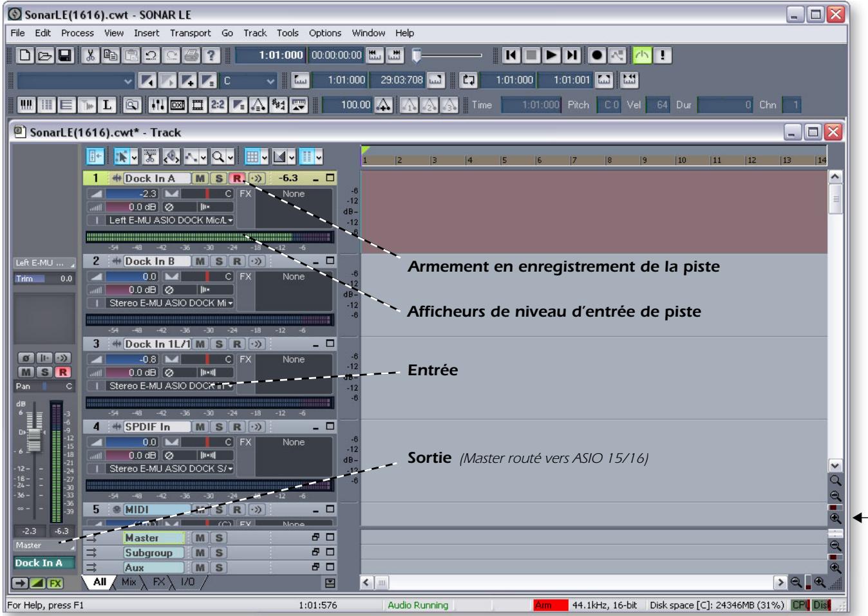Switch to the Mix tab

pos(129,582)
